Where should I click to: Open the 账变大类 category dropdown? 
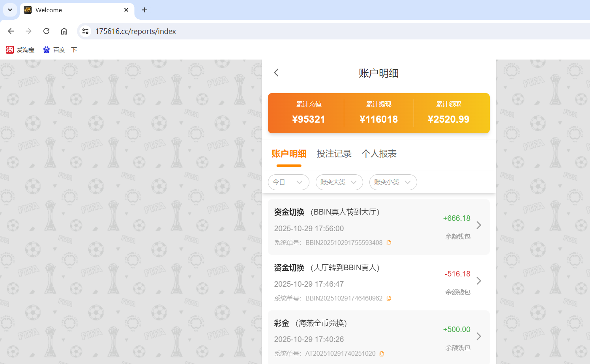pyautogui.click(x=339, y=182)
